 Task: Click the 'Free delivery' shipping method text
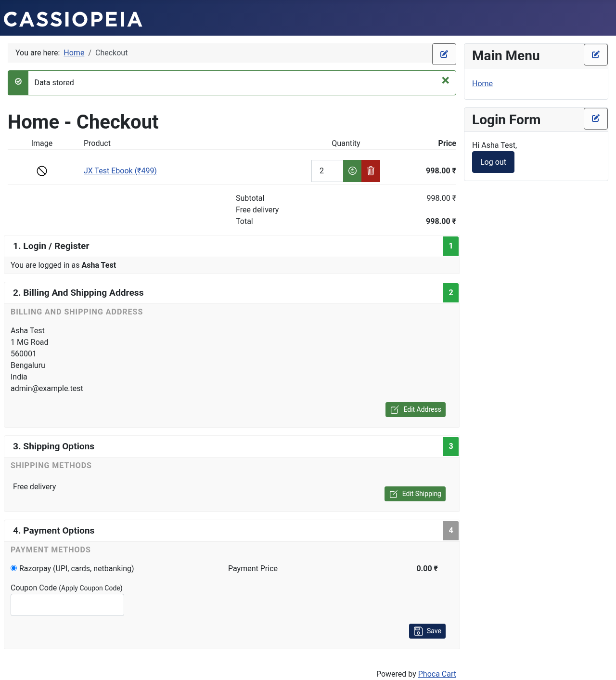(x=34, y=486)
